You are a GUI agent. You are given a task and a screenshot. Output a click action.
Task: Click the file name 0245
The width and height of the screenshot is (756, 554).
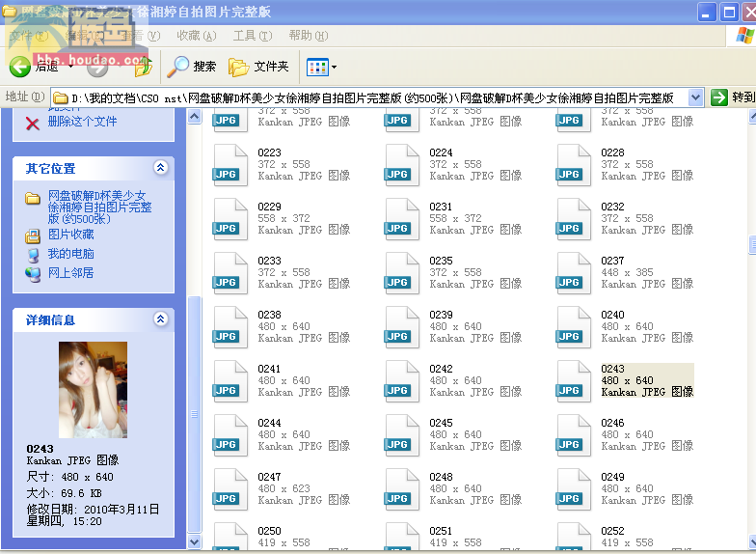coord(441,423)
